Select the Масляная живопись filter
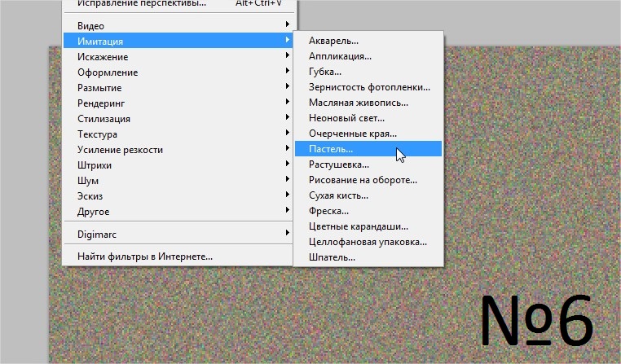 (x=368, y=102)
